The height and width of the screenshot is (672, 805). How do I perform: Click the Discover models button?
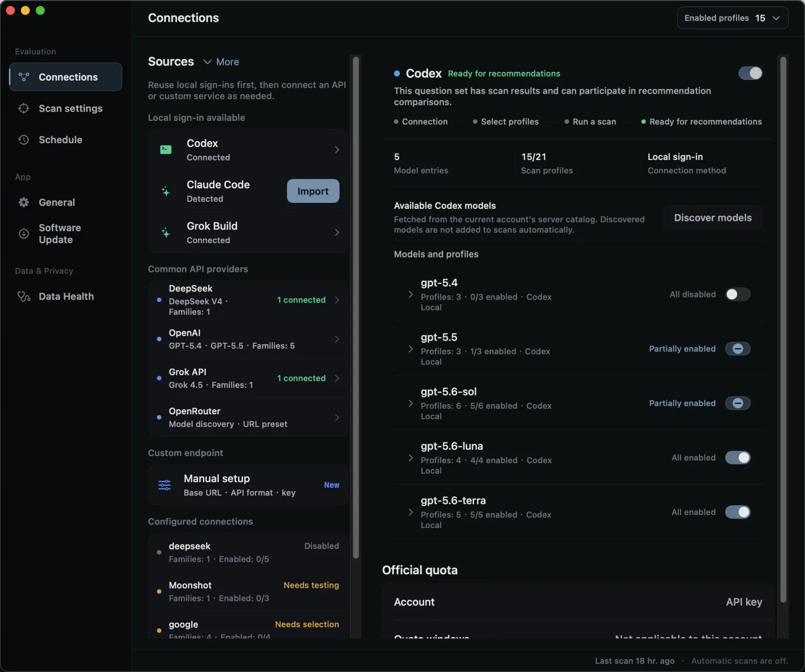point(713,217)
